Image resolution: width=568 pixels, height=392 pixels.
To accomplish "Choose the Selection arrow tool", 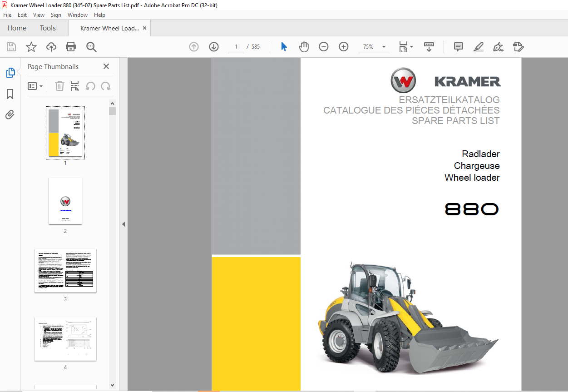I will pyautogui.click(x=284, y=47).
